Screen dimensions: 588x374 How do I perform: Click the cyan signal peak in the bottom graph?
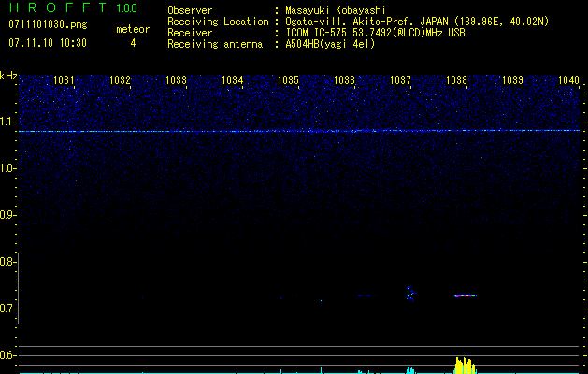pos(409,369)
